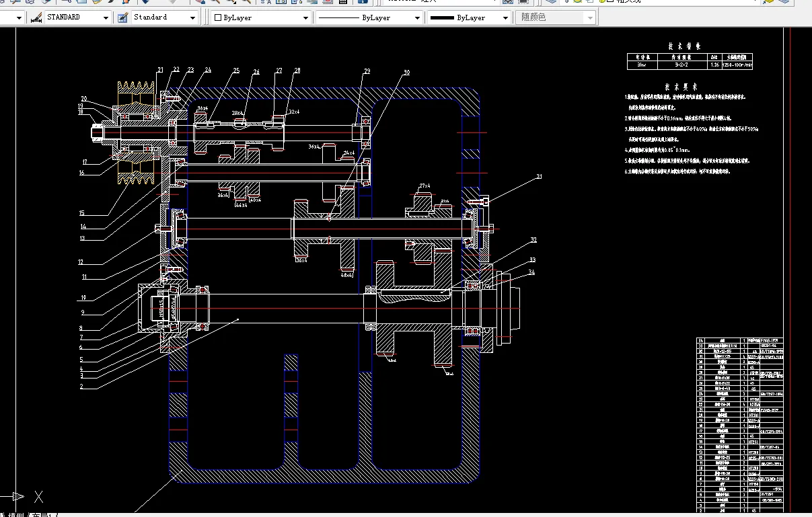Click the dimension style icon beside STANDARD
The image size is (812, 517).
pyautogui.click(x=38, y=17)
